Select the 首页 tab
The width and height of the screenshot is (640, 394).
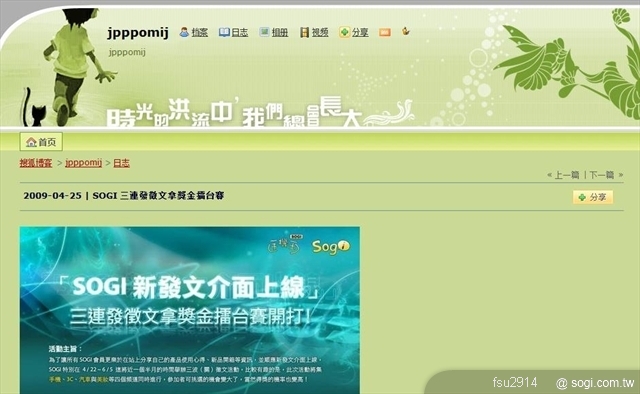pyautogui.click(x=41, y=142)
